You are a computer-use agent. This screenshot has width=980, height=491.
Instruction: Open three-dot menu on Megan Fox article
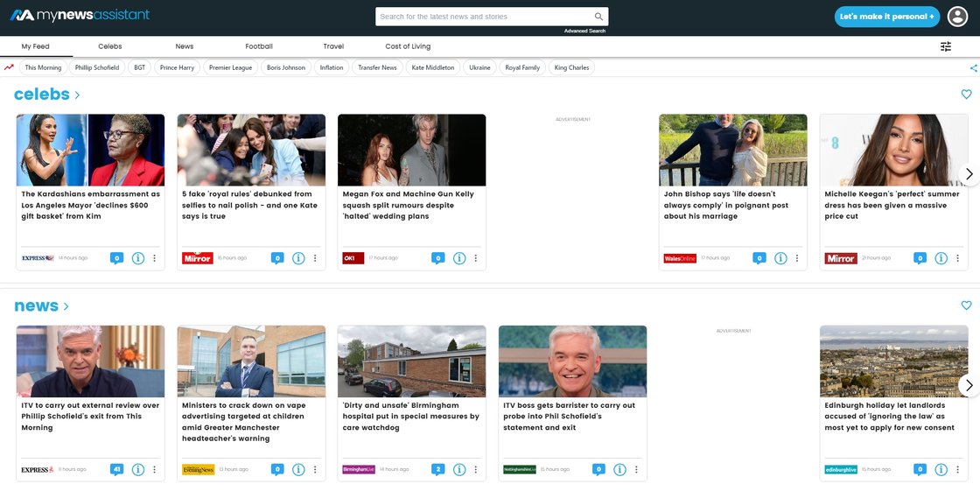(x=476, y=258)
